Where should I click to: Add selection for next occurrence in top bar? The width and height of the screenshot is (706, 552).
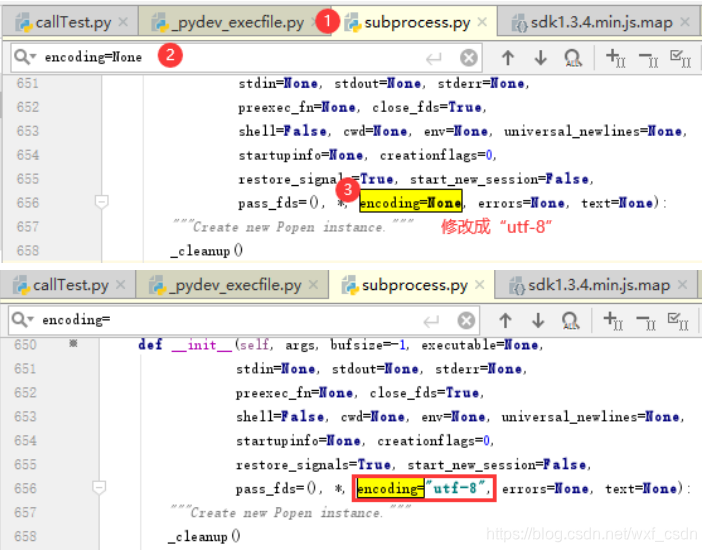coord(615,58)
